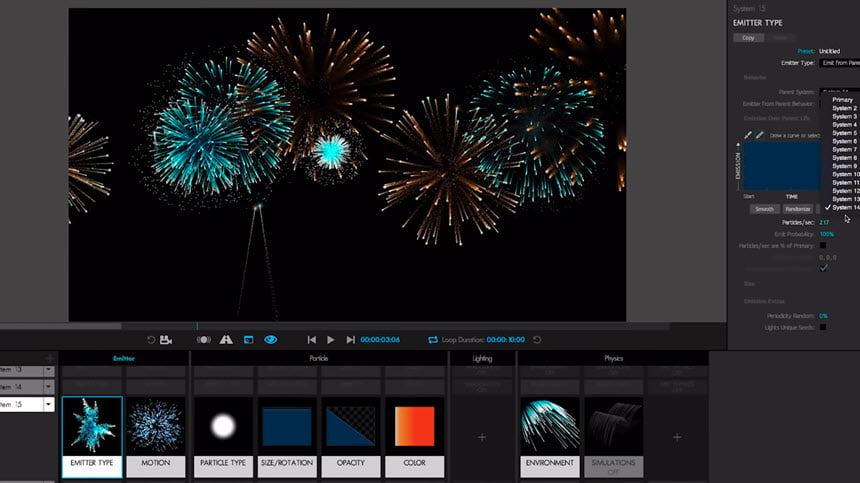Edit the Periodicity Random value 0%
Screen dimensions: 860x483
click(x=823, y=316)
